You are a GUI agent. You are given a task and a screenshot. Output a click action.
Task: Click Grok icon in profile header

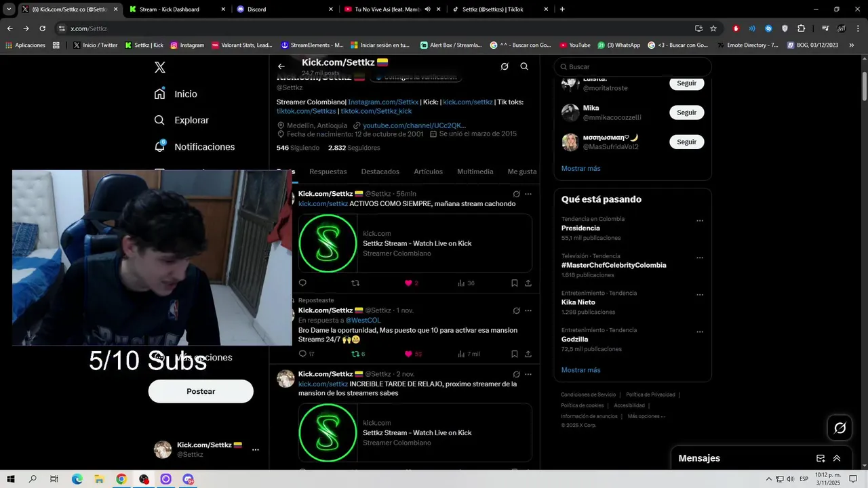(505, 66)
